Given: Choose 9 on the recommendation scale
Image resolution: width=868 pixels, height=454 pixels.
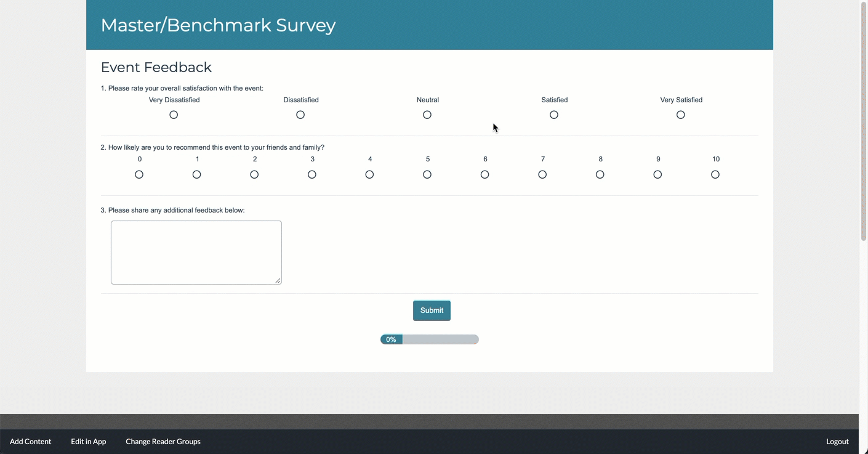Looking at the screenshot, I should click(657, 175).
